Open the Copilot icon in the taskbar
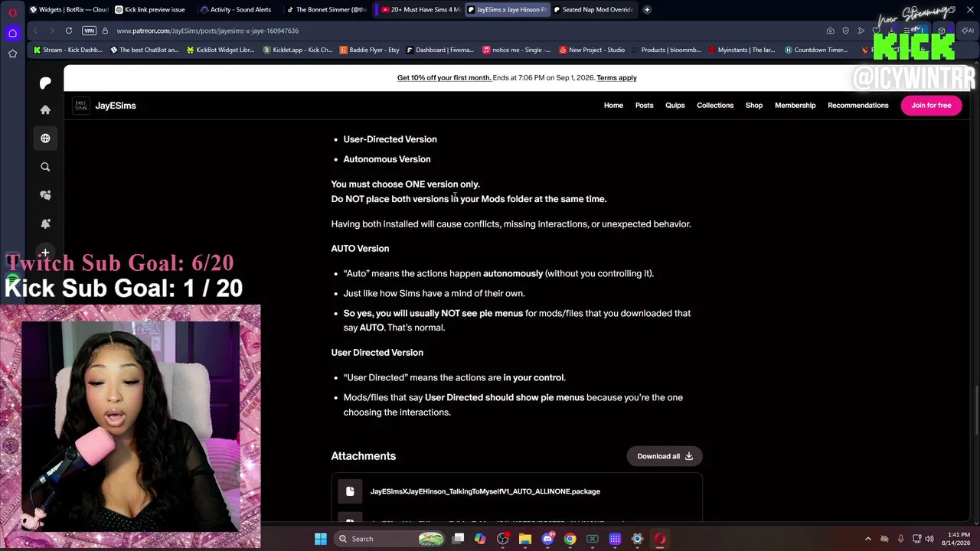The width and height of the screenshot is (980, 551). tap(480, 539)
